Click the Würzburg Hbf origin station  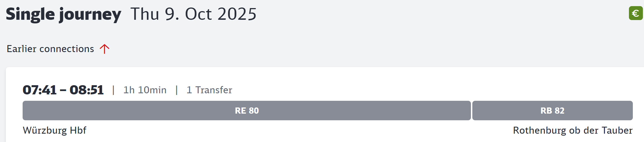tap(54, 130)
